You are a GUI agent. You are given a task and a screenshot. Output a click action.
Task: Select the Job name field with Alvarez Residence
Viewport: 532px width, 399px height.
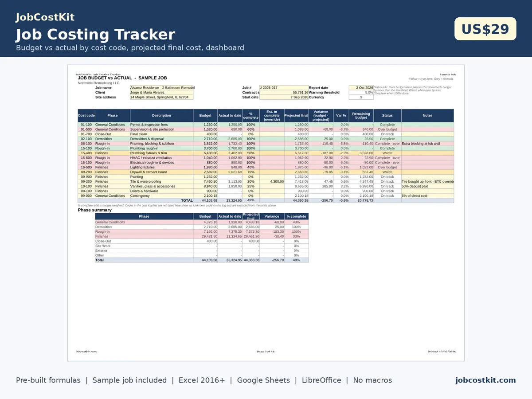[162, 88]
